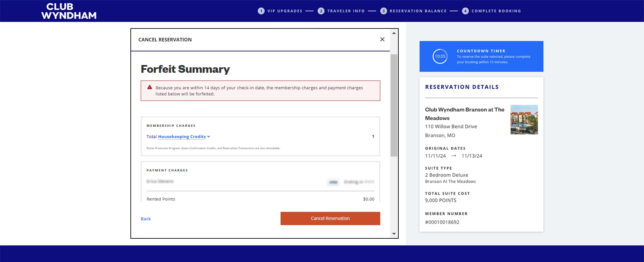Open the Housekeeping Credits link
Image resolution: width=644 pixels, height=262 pixels.
click(182, 136)
